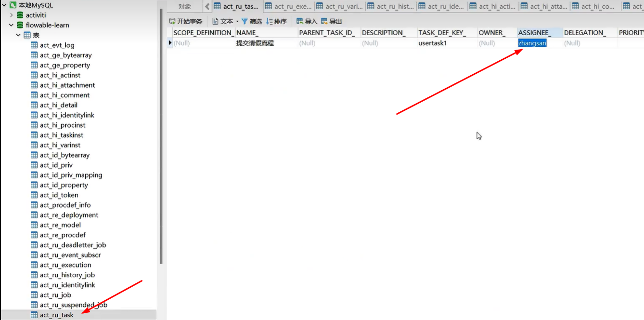The width and height of the screenshot is (644, 320).
Task: Click the act_hi_attachment table icon
Action: (x=34, y=85)
